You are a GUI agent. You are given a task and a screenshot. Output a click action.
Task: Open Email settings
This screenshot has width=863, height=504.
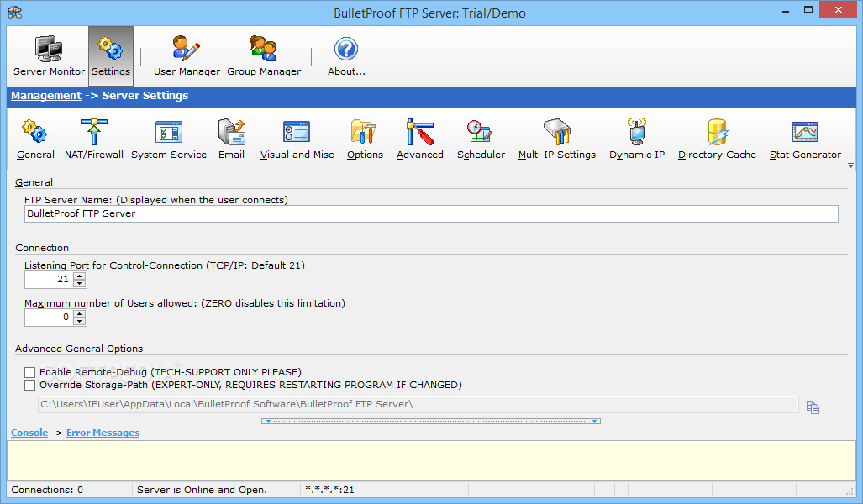231,139
